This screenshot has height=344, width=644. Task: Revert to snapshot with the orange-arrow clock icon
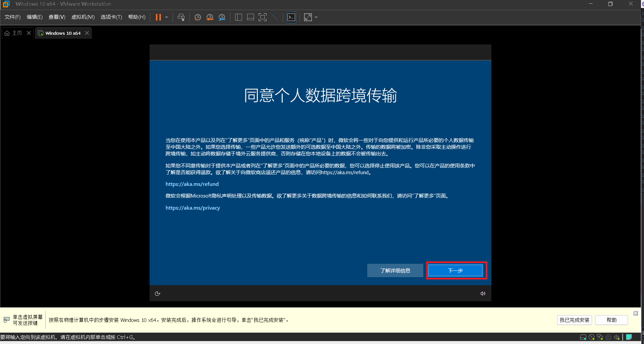point(210,17)
